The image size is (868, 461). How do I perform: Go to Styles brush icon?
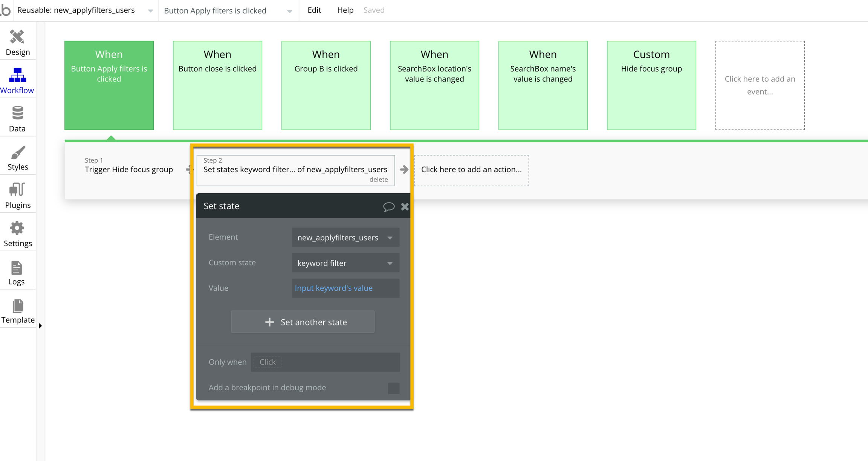point(17,153)
